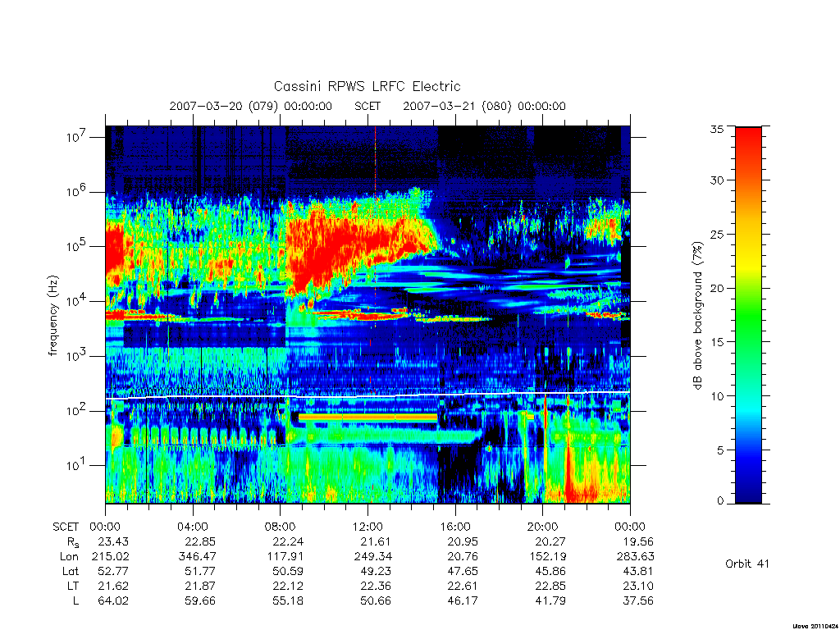Click colorbar tick value '25'
The width and height of the screenshot is (840, 630).
[716, 234]
